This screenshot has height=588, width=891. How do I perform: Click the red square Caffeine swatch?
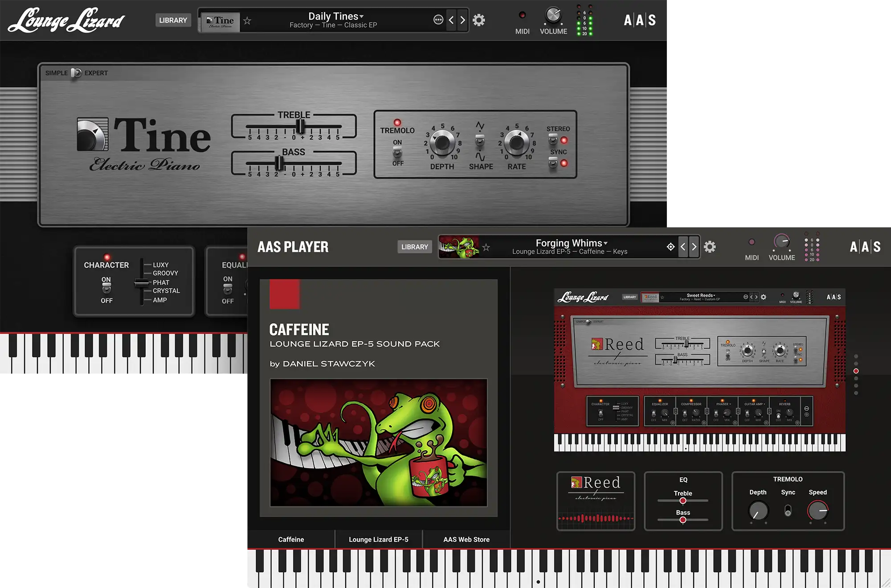pos(285,294)
